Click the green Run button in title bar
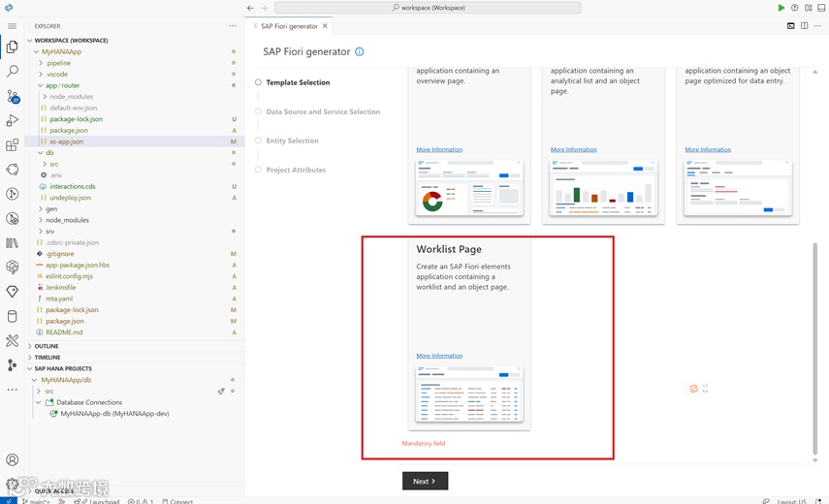 pos(781,8)
